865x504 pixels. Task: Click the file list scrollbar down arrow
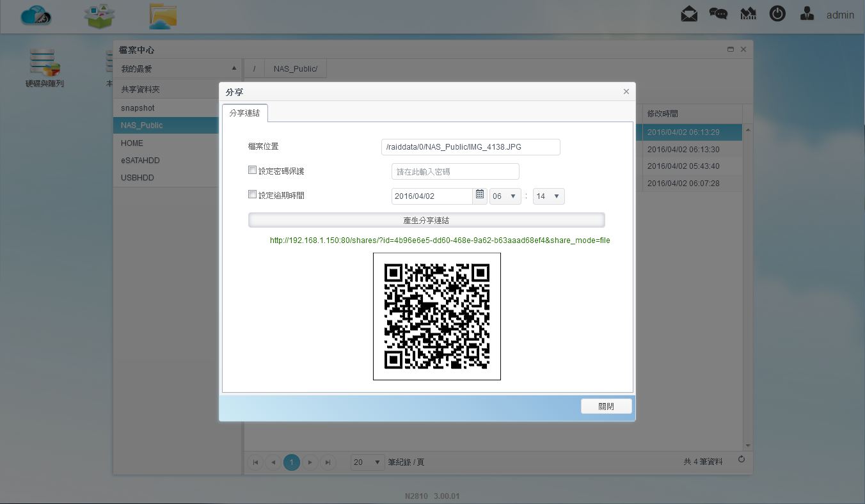pos(748,446)
